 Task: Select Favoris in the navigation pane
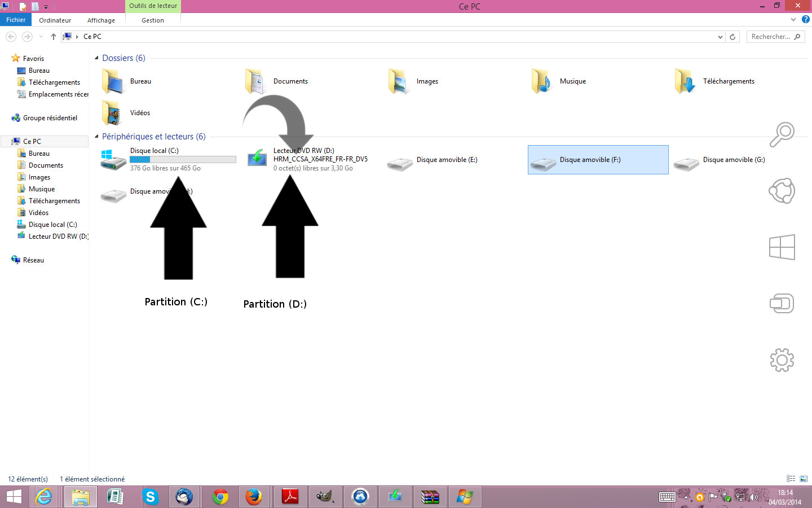click(33, 58)
